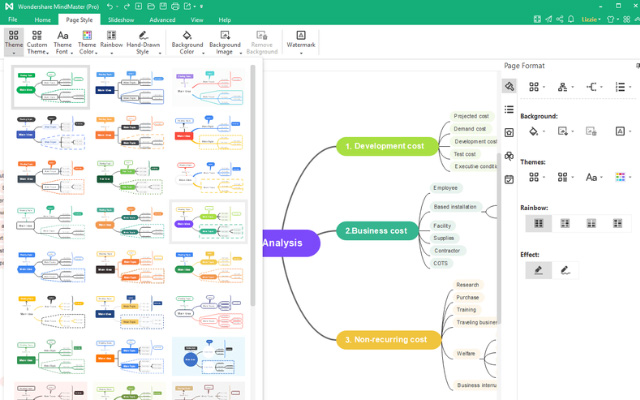The width and height of the screenshot is (640, 400).
Task: Click the Share icon near Lizzie
Action: 560,19
